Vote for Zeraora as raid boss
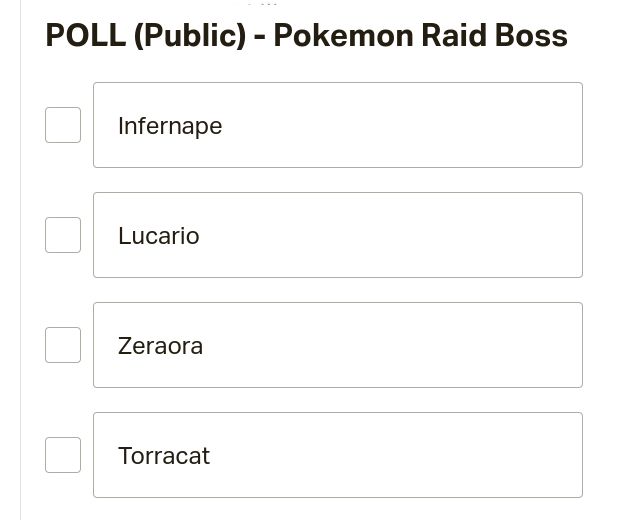640x520 pixels. coord(63,345)
